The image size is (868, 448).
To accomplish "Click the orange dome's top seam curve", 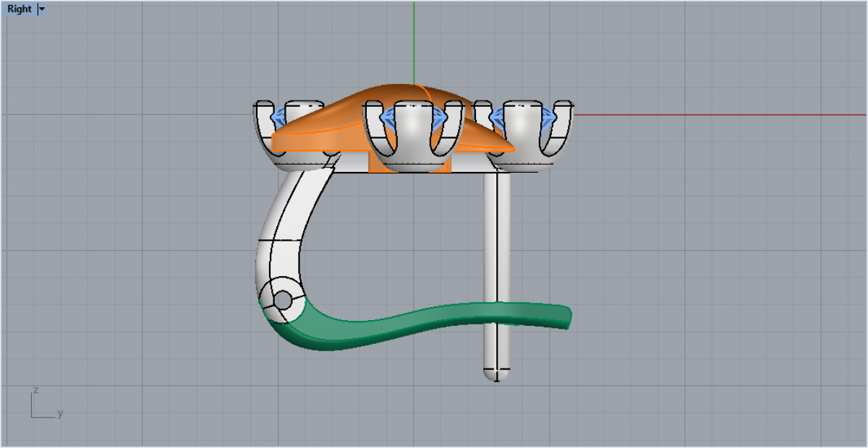I will click(x=427, y=94).
